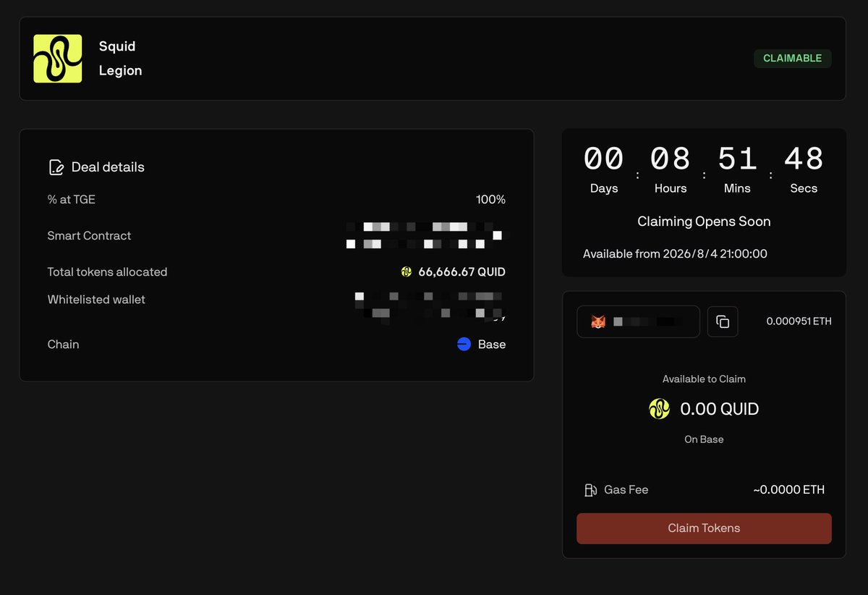Click the '48' Secs countdown value
The height and width of the screenshot is (595, 868).
point(804,159)
